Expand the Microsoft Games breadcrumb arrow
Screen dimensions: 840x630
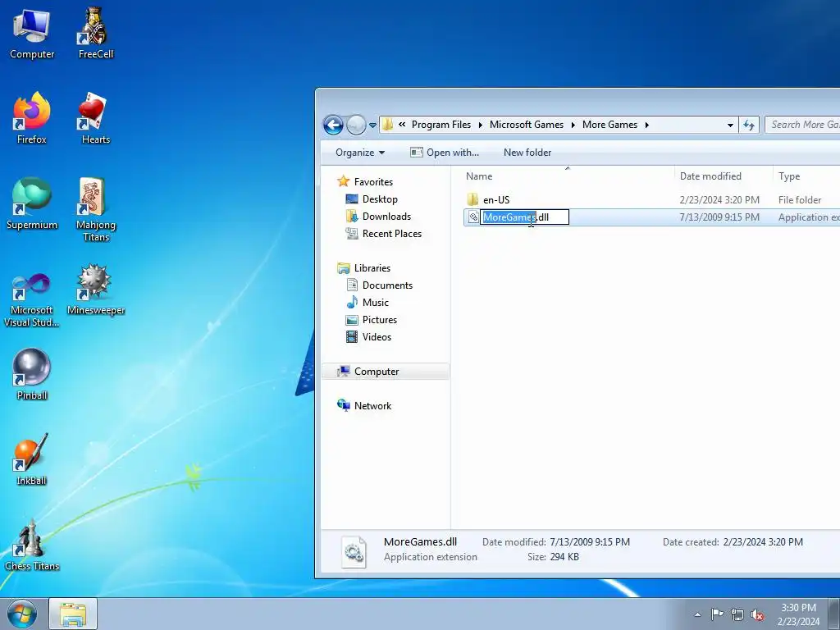(573, 125)
